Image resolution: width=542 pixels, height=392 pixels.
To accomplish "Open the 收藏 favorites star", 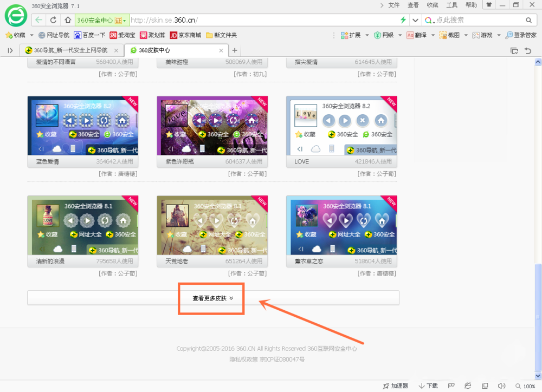I will click(15, 35).
